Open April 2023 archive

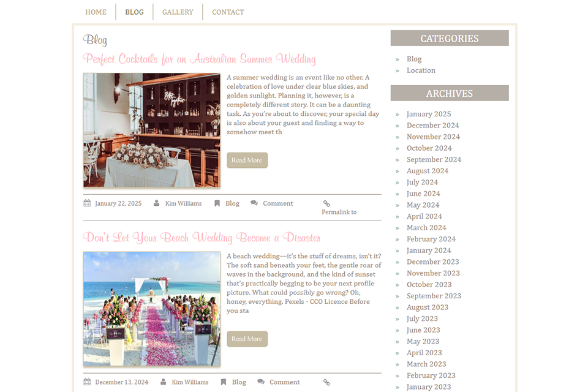click(424, 353)
